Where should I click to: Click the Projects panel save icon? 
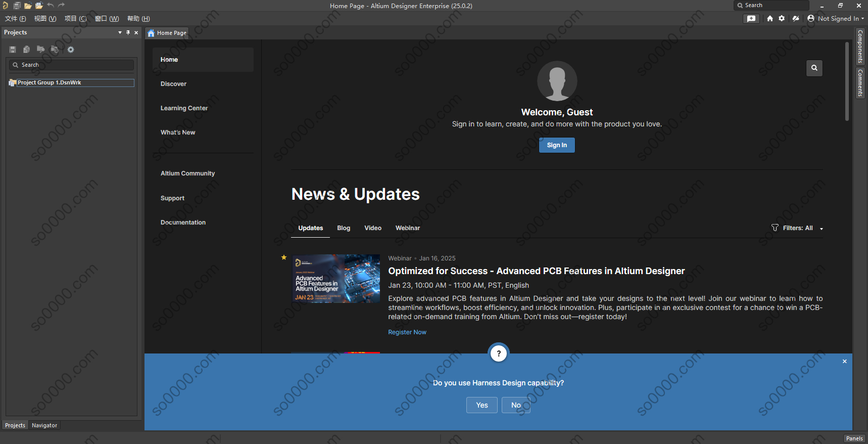pyautogui.click(x=13, y=50)
